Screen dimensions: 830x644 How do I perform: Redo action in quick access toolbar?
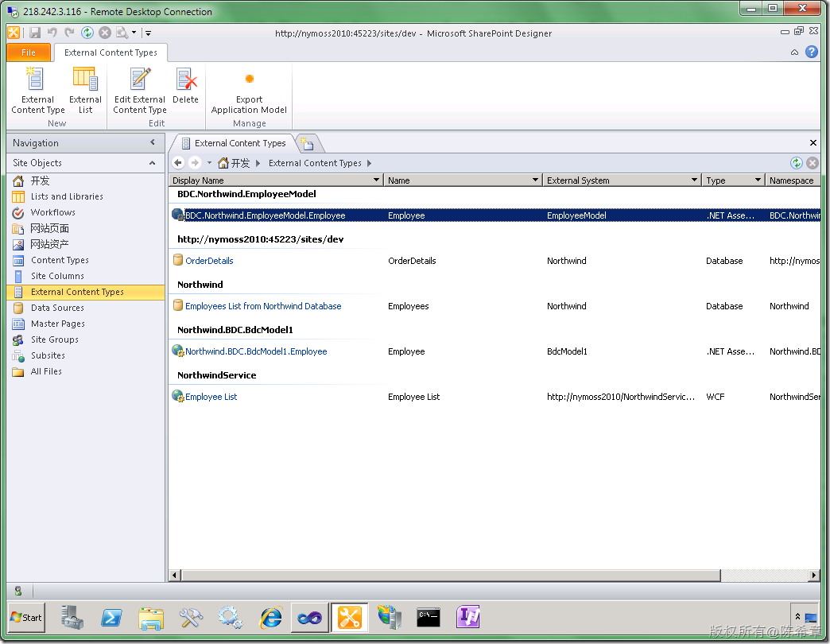[69, 33]
